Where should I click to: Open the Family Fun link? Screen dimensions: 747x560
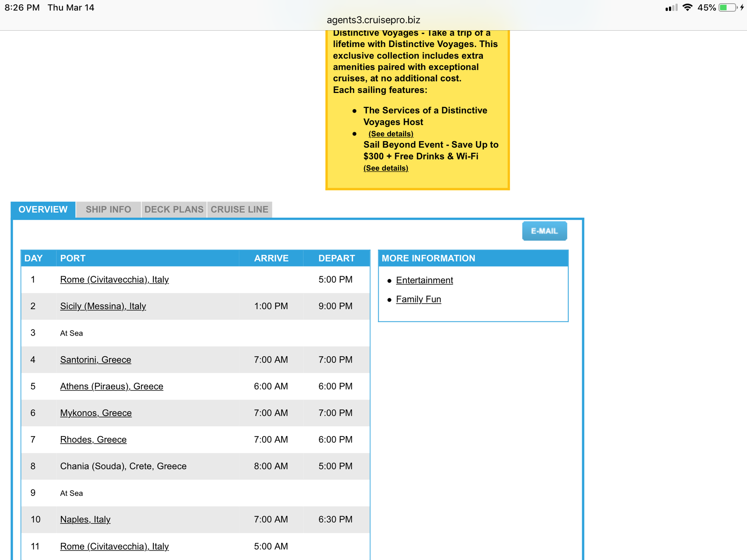pyautogui.click(x=418, y=299)
